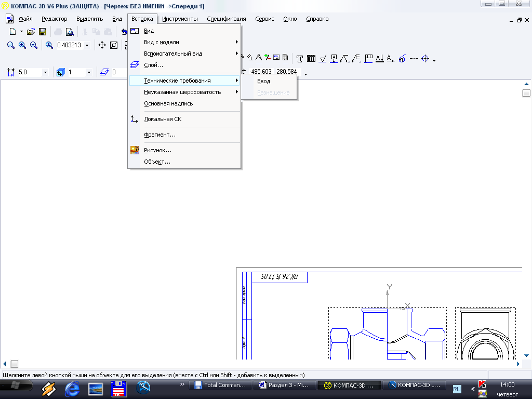This screenshot has width=532, height=399.
Task: Choose Объект... menu entry
Action: [x=184, y=162]
